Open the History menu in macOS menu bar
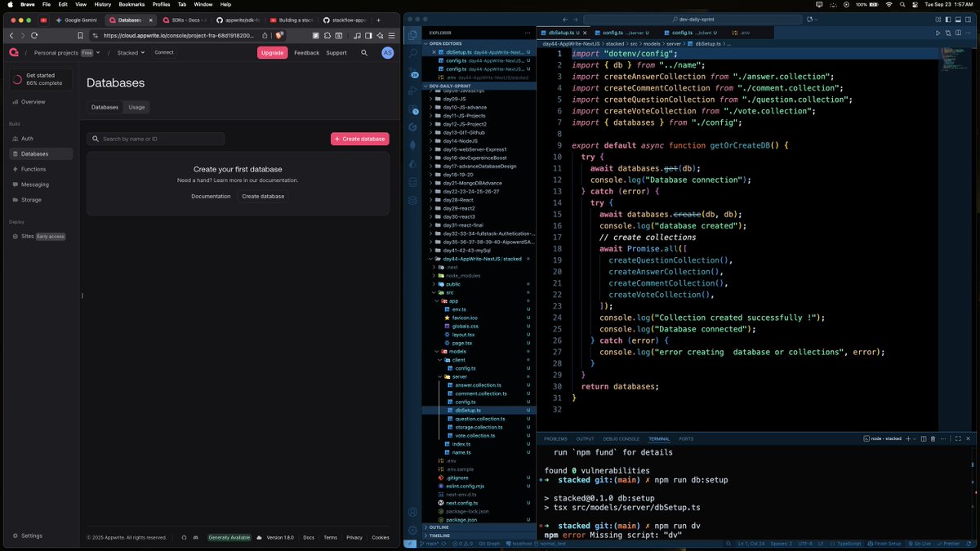Viewport: 980px width, 551px height. tap(102, 4)
